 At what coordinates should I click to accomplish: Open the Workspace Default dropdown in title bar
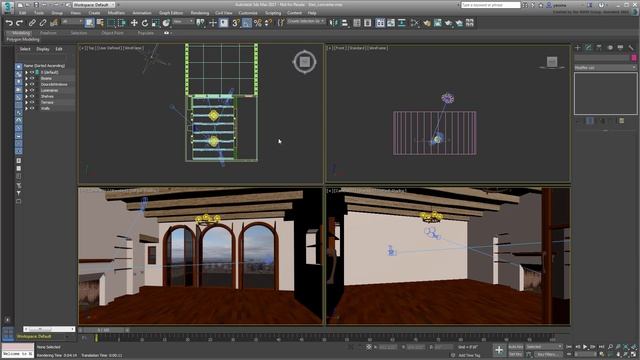[93, 5]
